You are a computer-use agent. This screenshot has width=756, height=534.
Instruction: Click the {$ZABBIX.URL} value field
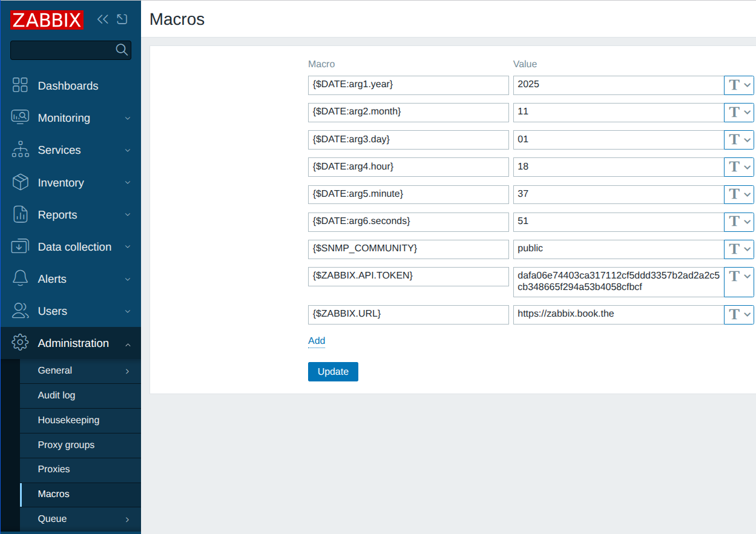pyautogui.click(x=618, y=314)
